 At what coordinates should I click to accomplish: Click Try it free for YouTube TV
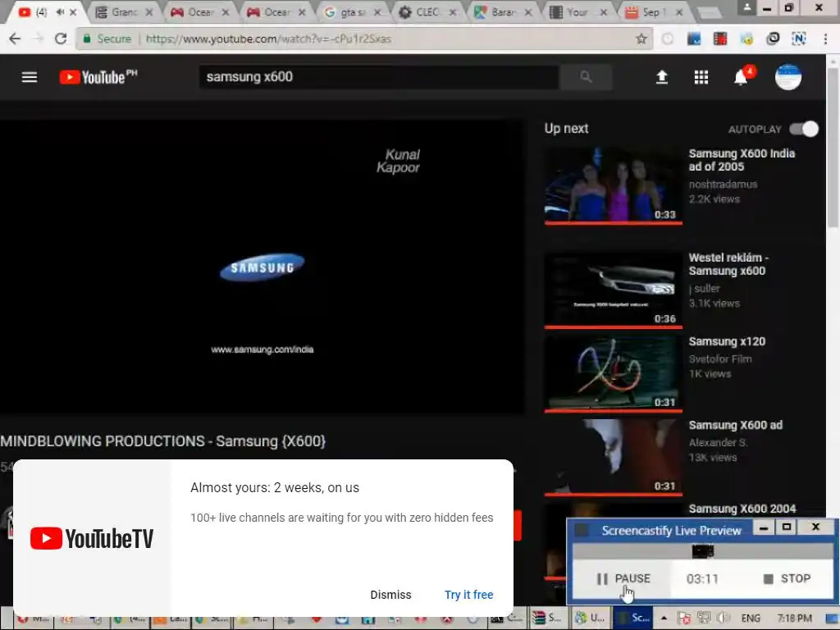tap(468, 595)
